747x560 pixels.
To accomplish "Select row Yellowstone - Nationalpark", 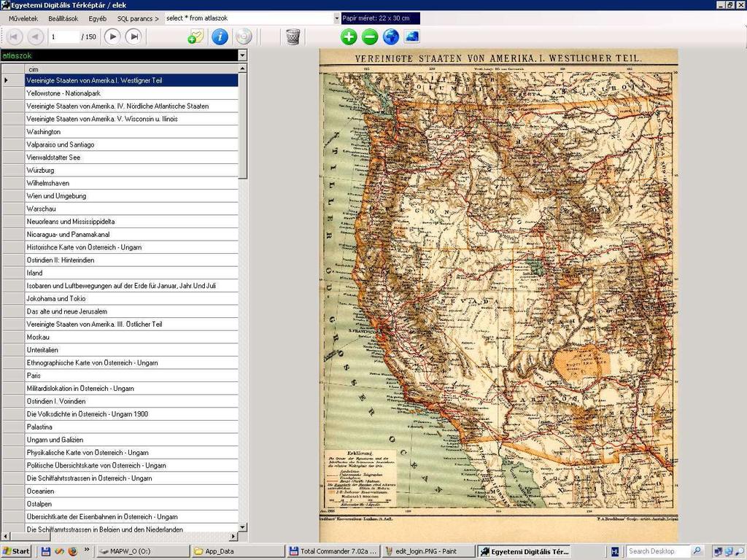I will 131,93.
